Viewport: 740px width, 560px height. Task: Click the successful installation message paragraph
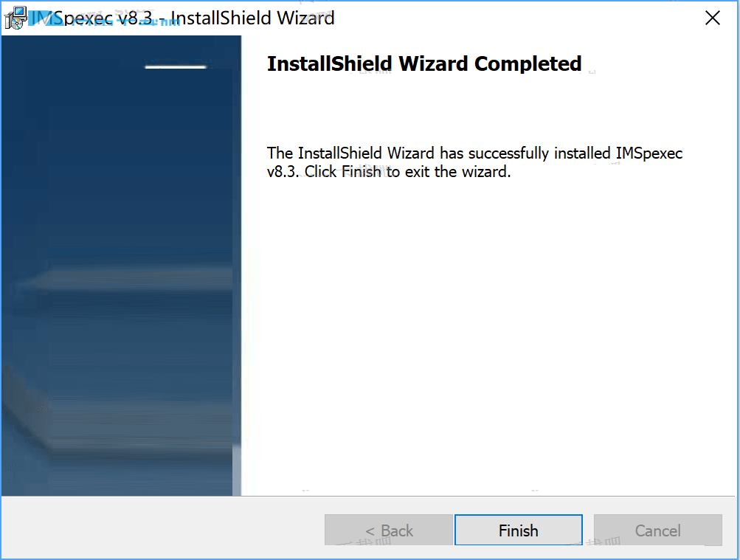tap(474, 163)
